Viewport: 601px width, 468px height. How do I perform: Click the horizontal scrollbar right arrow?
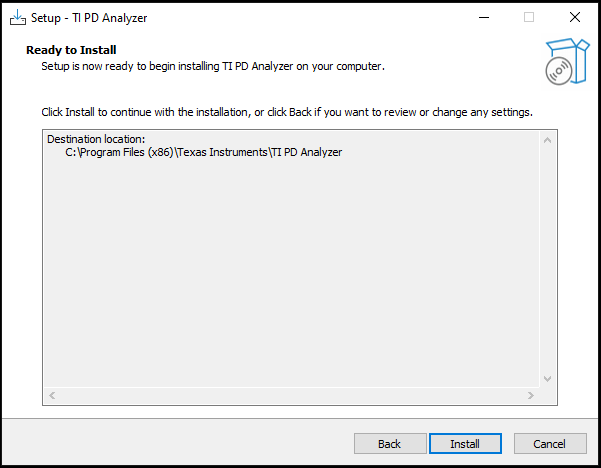pos(531,396)
